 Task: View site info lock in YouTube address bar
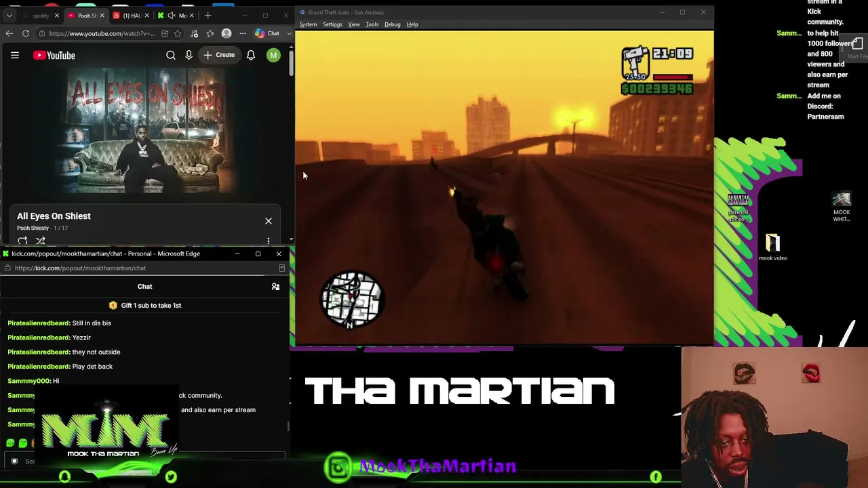42,33
